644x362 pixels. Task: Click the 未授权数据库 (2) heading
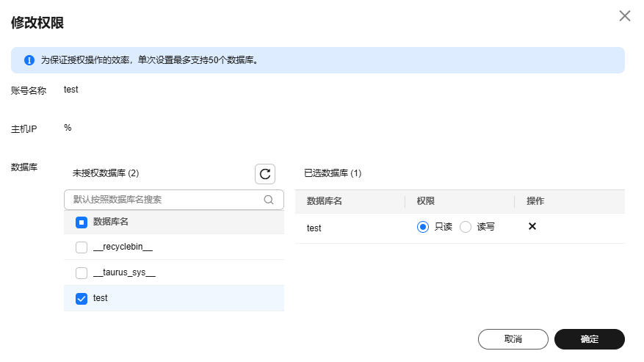click(106, 173)
